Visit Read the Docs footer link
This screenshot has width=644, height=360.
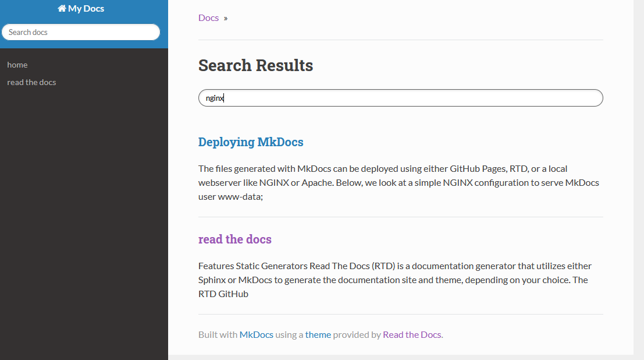click(x=412, y=334)
